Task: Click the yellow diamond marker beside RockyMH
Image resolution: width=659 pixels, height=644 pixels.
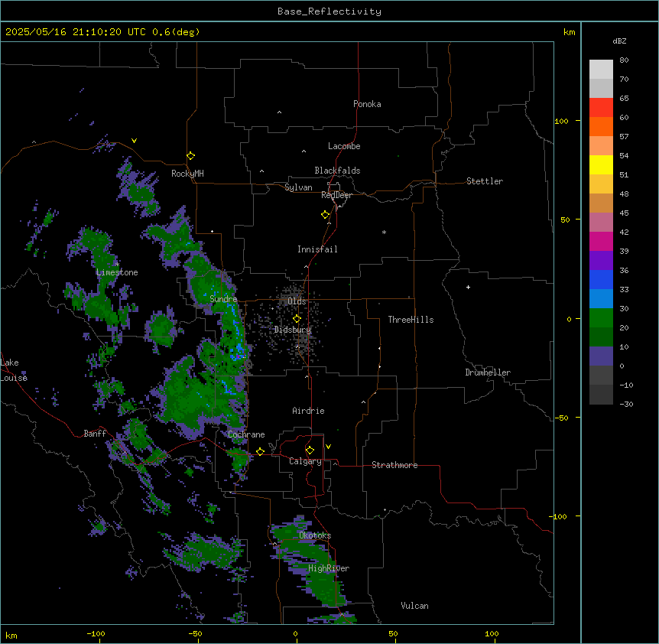Action: [190, 156]
